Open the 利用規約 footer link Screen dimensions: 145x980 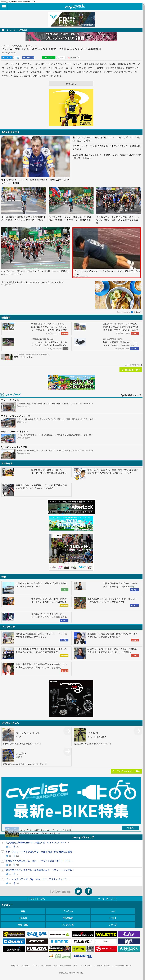pyautogui.click(x=25, y=966)
